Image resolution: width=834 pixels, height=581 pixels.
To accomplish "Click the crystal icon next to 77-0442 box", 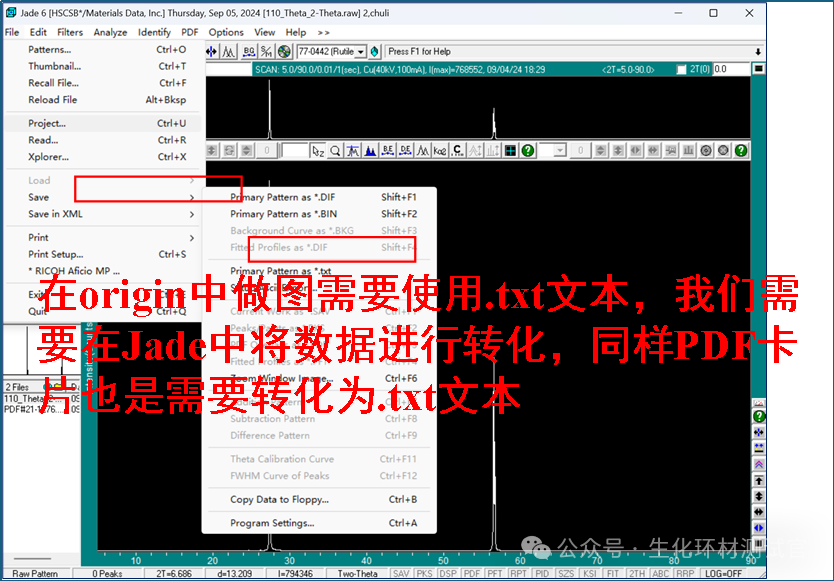I will coord(375,52).
